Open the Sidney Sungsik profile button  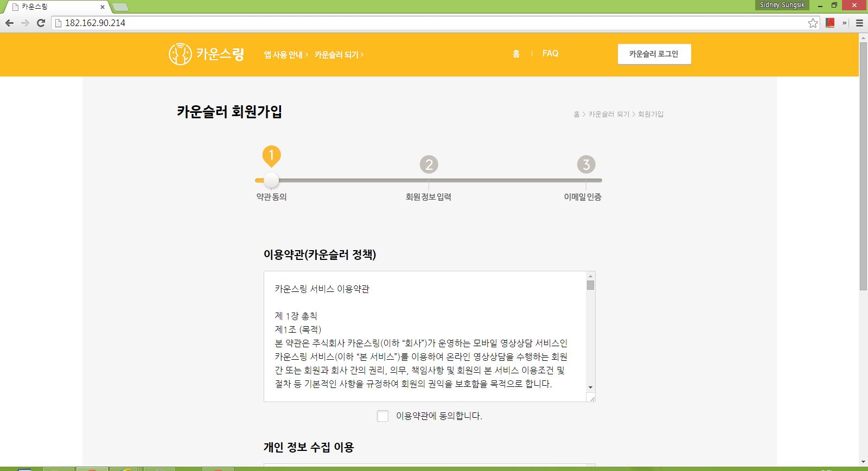point(782,5)
